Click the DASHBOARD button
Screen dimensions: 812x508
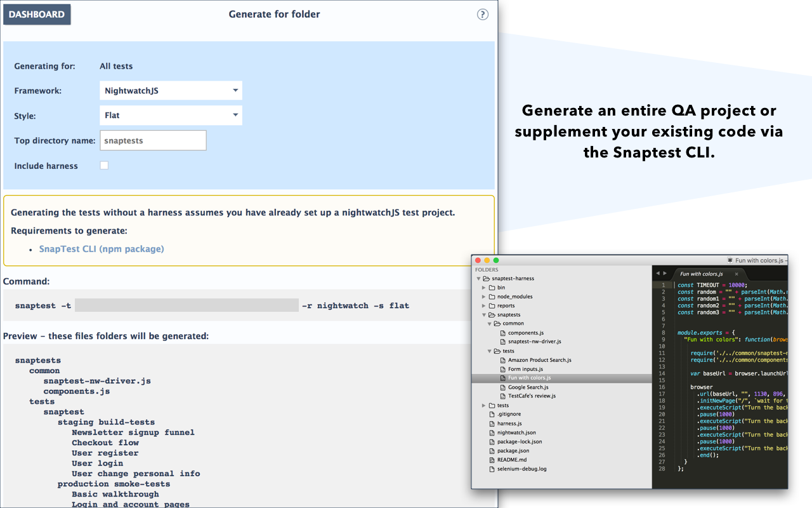click(x=36, y=14)
